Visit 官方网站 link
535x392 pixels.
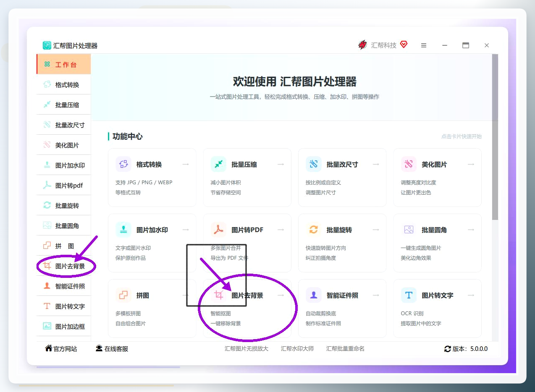click(x=61, y=348)
